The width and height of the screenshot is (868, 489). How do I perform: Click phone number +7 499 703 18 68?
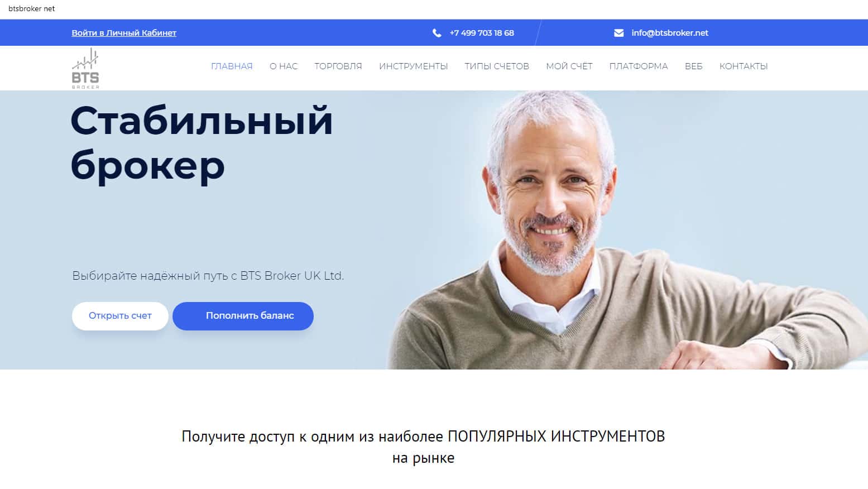(x=482, y=33)
